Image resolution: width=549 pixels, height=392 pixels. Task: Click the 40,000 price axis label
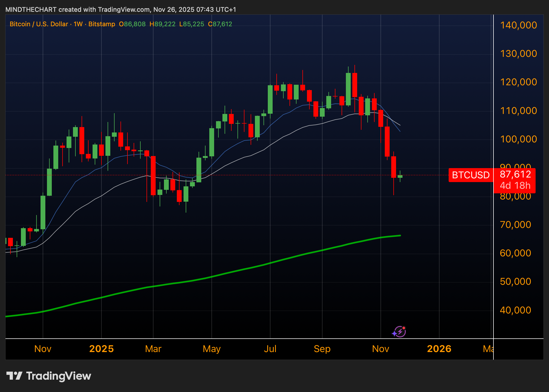click(x=515, y=310)
